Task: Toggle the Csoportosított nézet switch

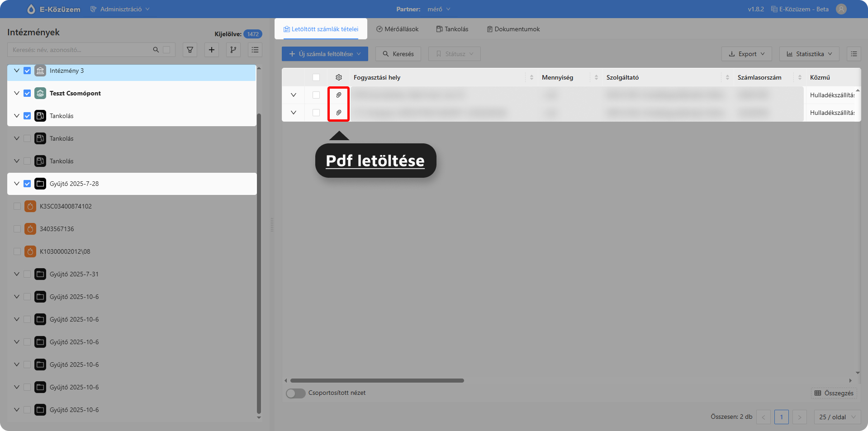Action: pyautogui.click(x=295, y=393)
